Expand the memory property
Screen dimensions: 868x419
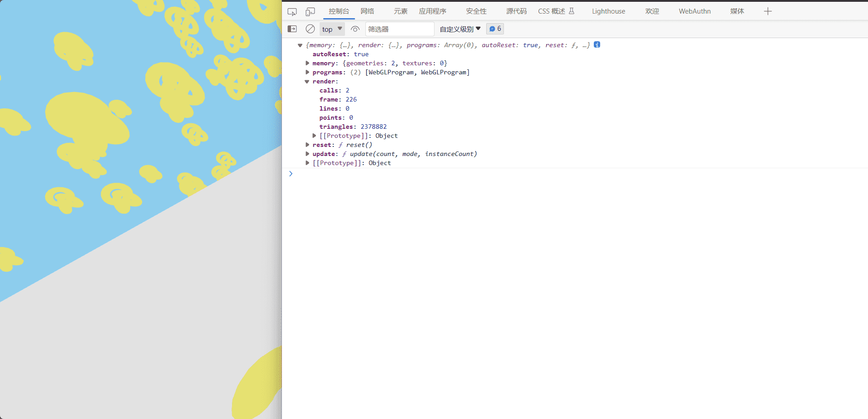click(307, 63)
